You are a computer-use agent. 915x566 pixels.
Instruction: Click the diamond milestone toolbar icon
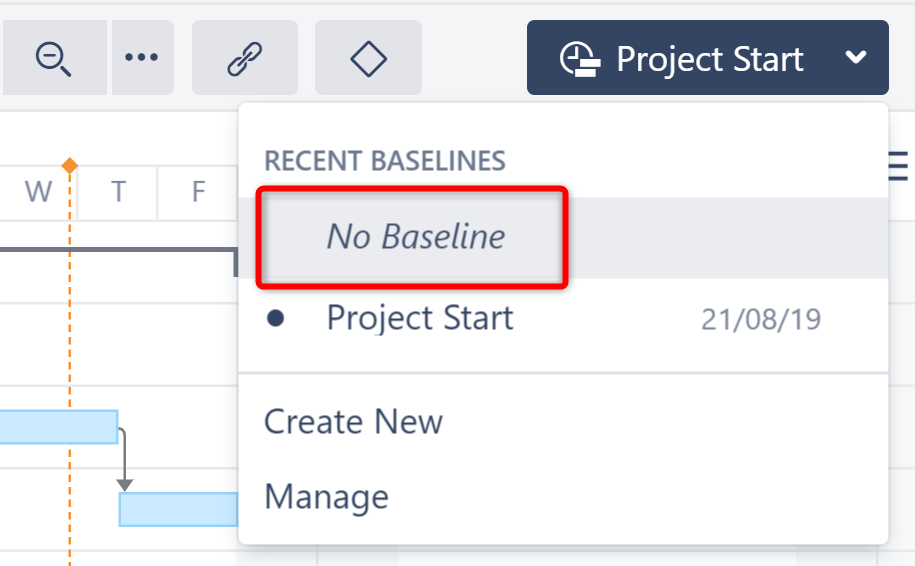point(368,58)
